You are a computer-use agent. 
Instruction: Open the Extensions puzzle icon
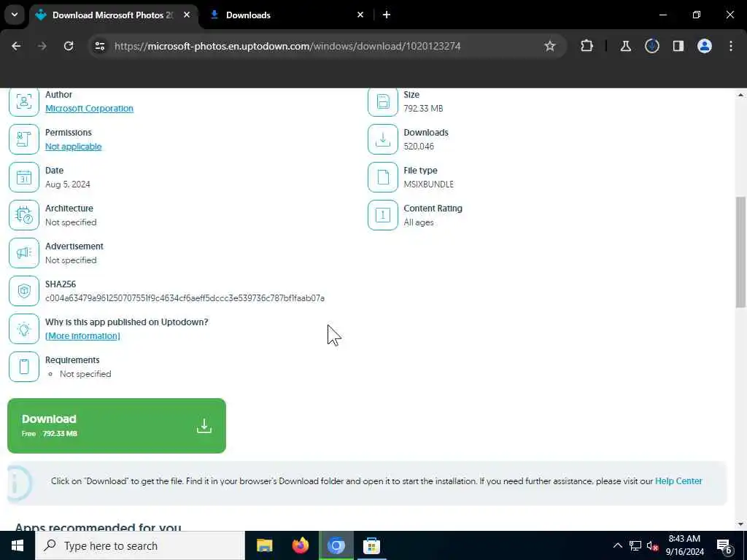[x=587, y=46]
